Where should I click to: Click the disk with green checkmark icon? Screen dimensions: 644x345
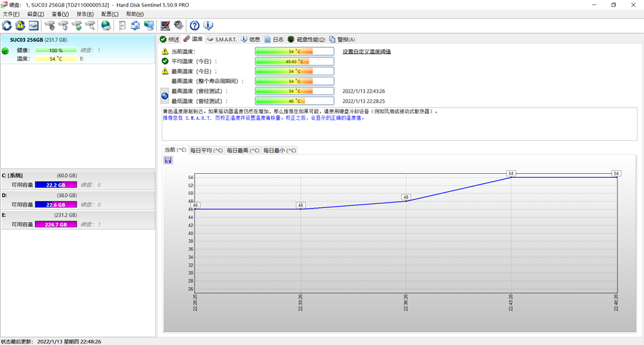pyautogui.click(x=77, y=26)
